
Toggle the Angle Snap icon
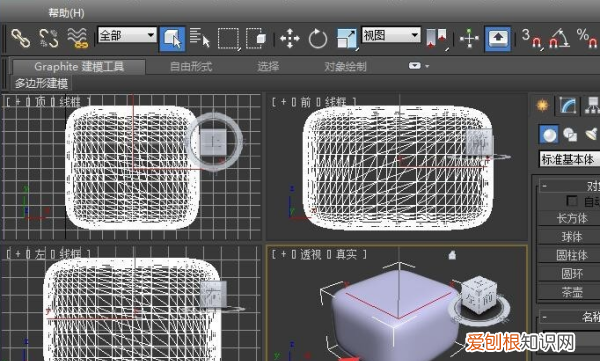point(559,38)
